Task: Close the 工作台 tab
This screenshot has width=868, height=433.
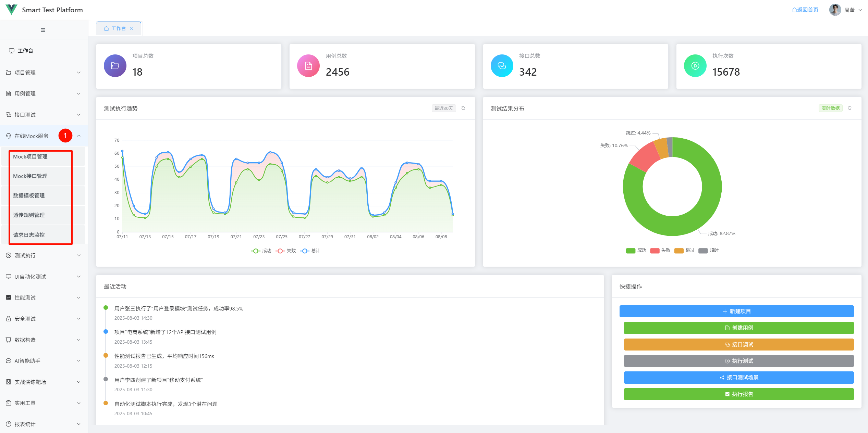Action: point(132,28)
